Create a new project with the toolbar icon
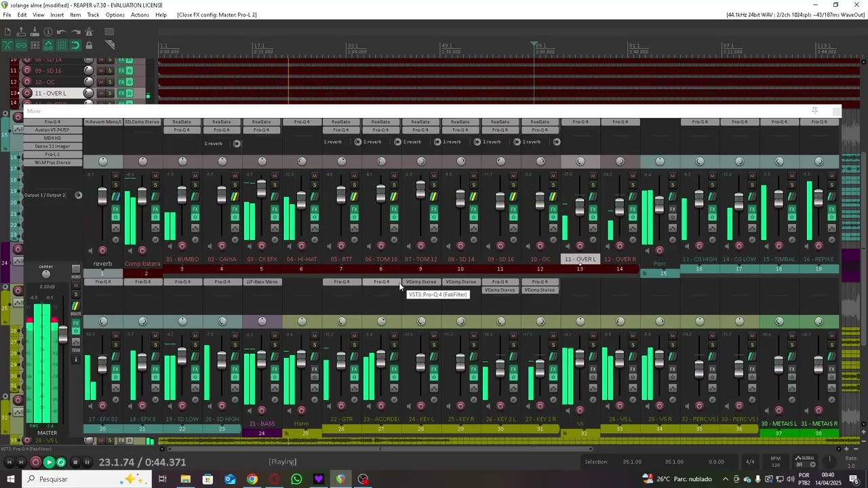 (x=7, y=32)
